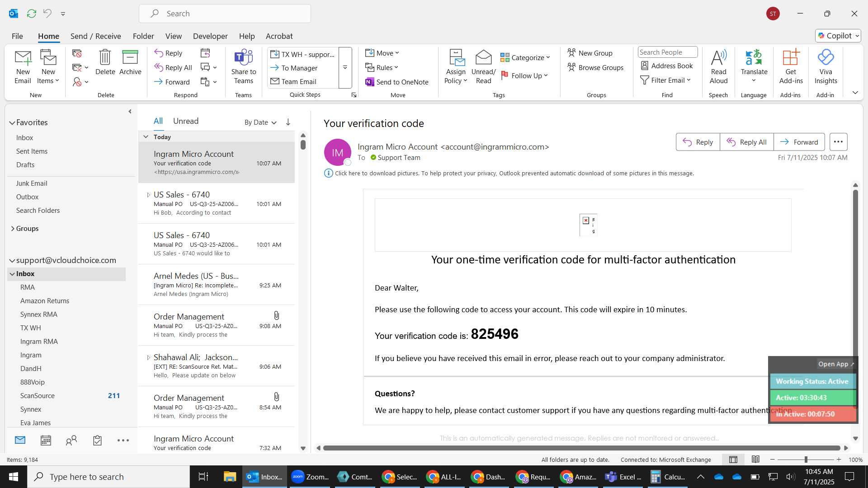The image size is (868, 488).
Task: Create a New Group
Action: coord(590,53)
